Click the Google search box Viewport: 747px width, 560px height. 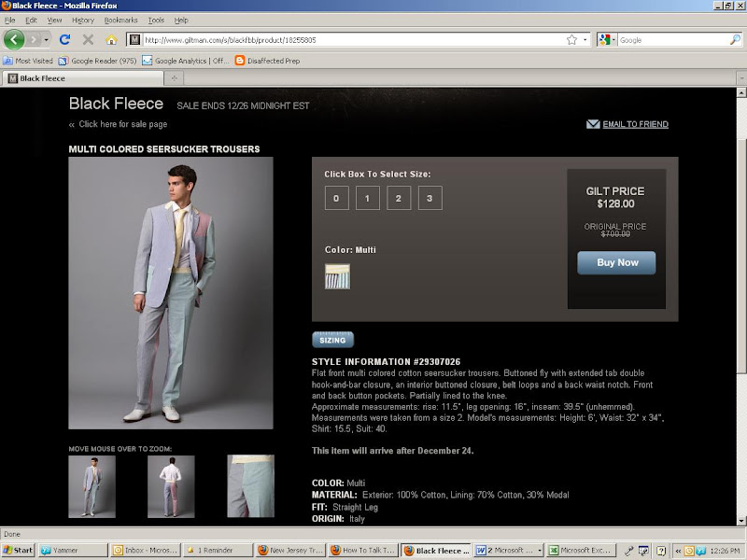click(673, 40)
